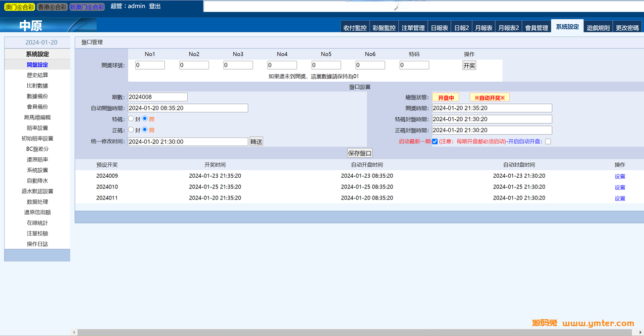Open 收付監控 menu tab

click(355, 28)
